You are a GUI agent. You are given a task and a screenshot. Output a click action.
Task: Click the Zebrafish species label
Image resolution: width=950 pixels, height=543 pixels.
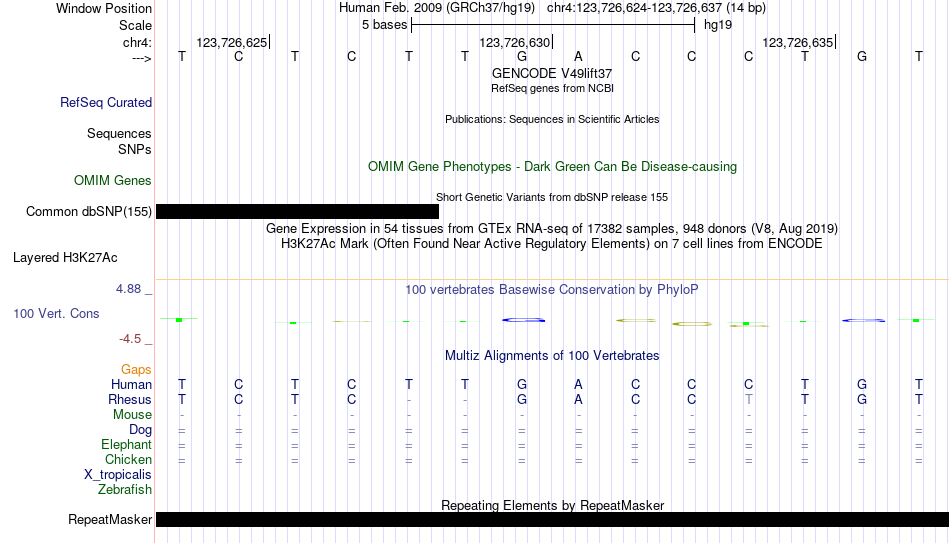pos(125,490)
